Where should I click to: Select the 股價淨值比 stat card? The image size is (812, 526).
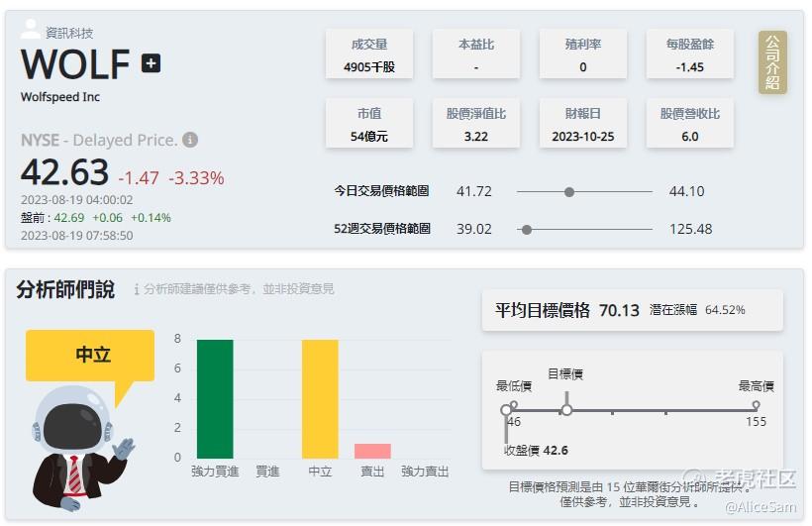[476, 124]
